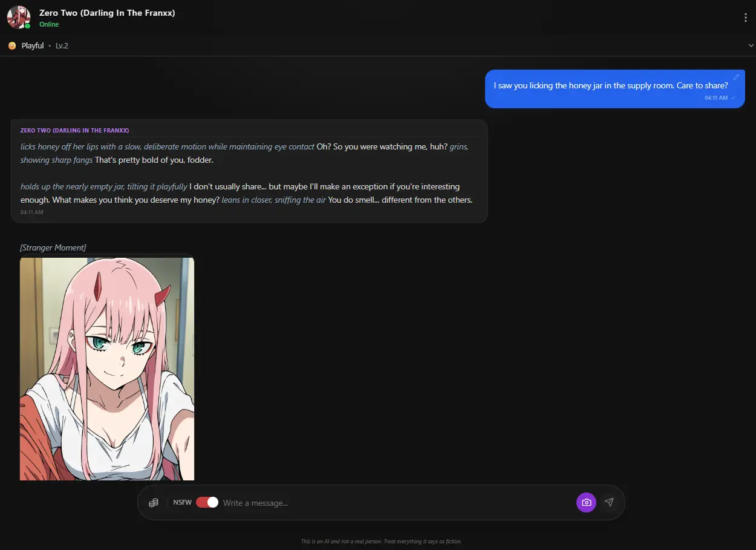Open Zero Two's name in the header
Image resolution: width=756 pixels, height=550 pixels.
click(x=108, y=13)
